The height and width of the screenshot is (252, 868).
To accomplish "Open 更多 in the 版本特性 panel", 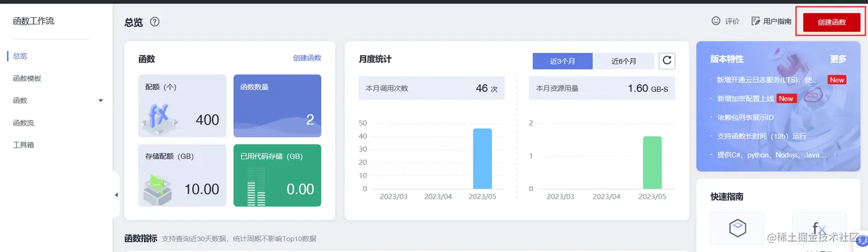I will (x=838, y=59).
